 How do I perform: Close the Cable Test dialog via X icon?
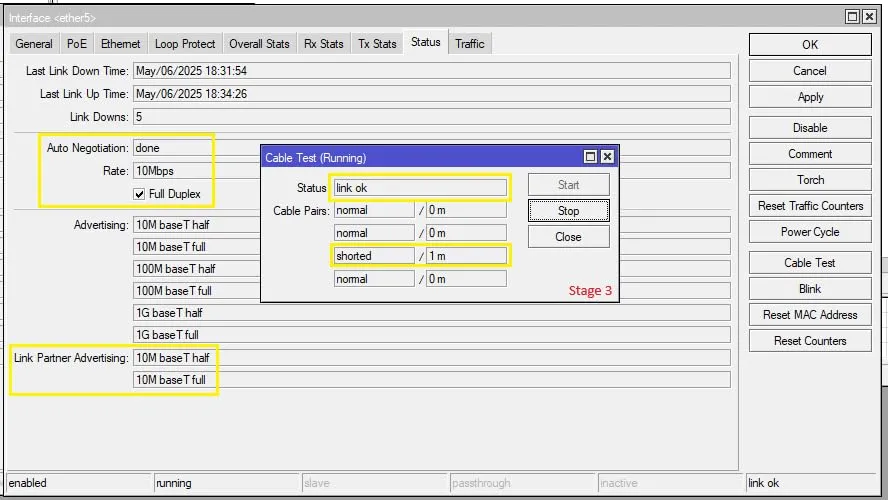(607, 156)
